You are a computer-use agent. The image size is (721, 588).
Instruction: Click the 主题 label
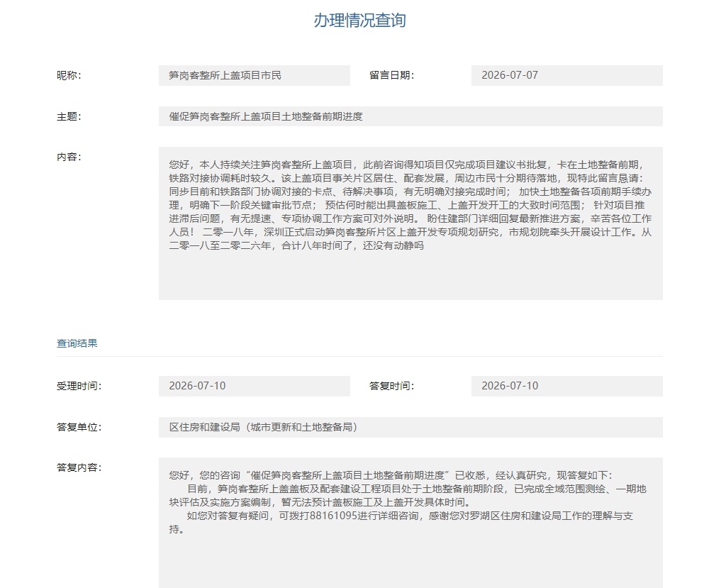tap(69, 116)
